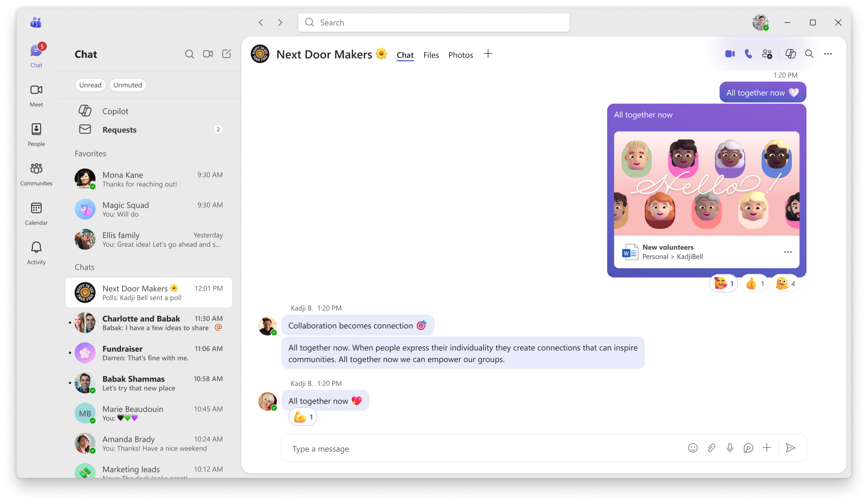The width and height of the screenshot is (868, 503).
Task: Select the Next Door Makers chat row
Action: coord(149,292)
